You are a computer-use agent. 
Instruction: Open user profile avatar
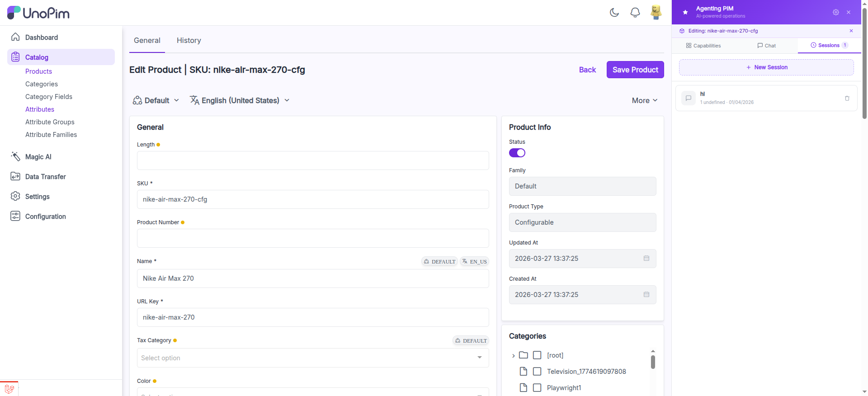point(656,12)
